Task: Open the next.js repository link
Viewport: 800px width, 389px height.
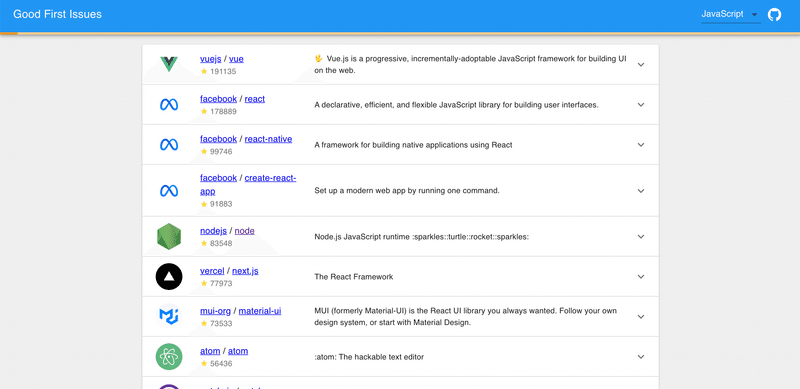Action: click(245, 271)
